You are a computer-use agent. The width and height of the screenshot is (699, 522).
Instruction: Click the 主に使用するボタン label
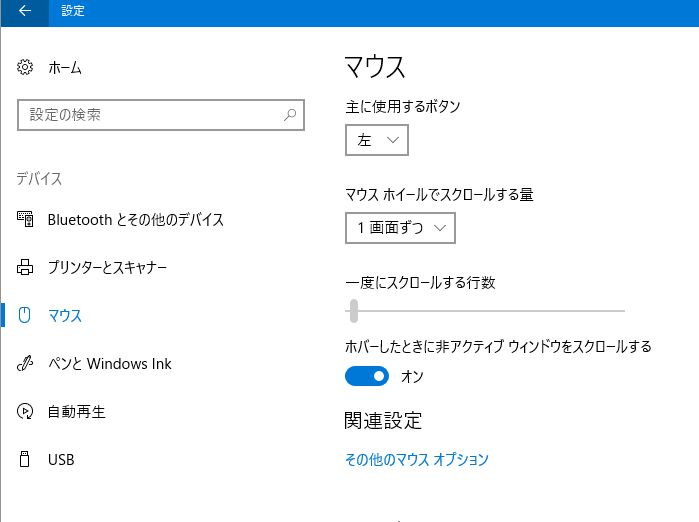[x=403, y=107]
